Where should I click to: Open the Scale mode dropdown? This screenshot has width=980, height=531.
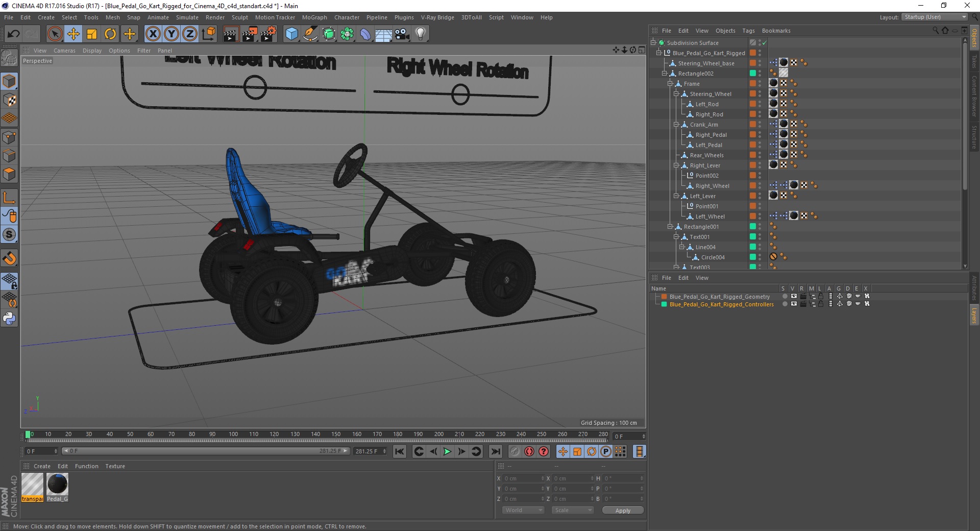[x=573, y=510]
